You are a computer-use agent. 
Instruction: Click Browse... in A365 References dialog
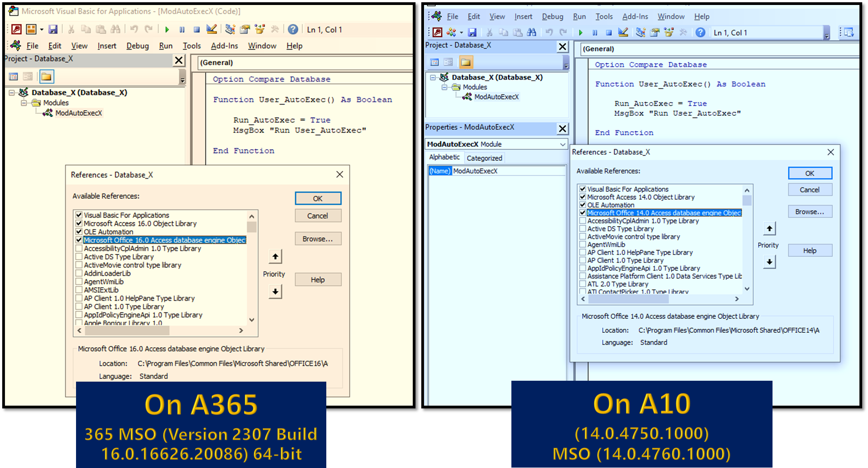click(318, 239)
